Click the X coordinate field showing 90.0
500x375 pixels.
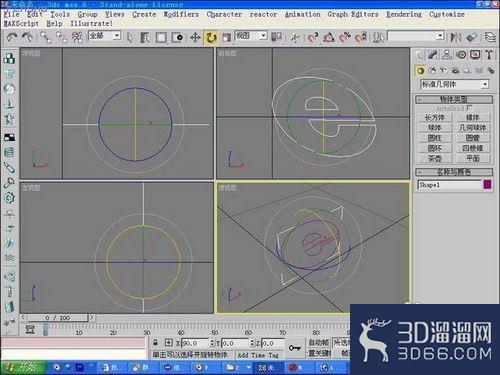pyautogui.click(x=196, y=343)
